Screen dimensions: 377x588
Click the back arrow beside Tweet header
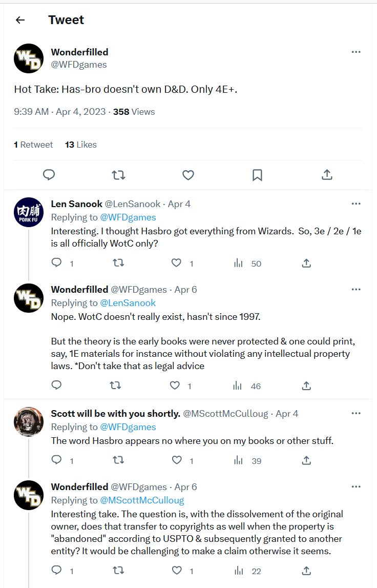20,20
